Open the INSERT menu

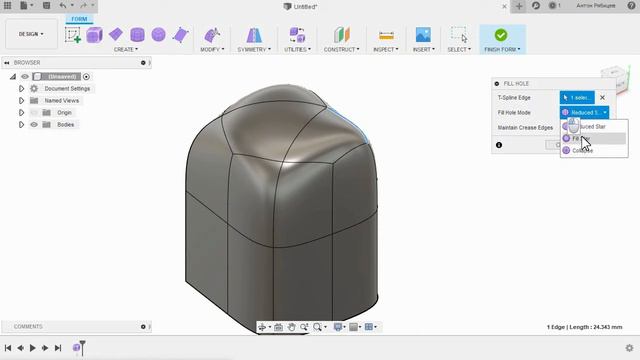pyautogui.click(x=424, y=49)
